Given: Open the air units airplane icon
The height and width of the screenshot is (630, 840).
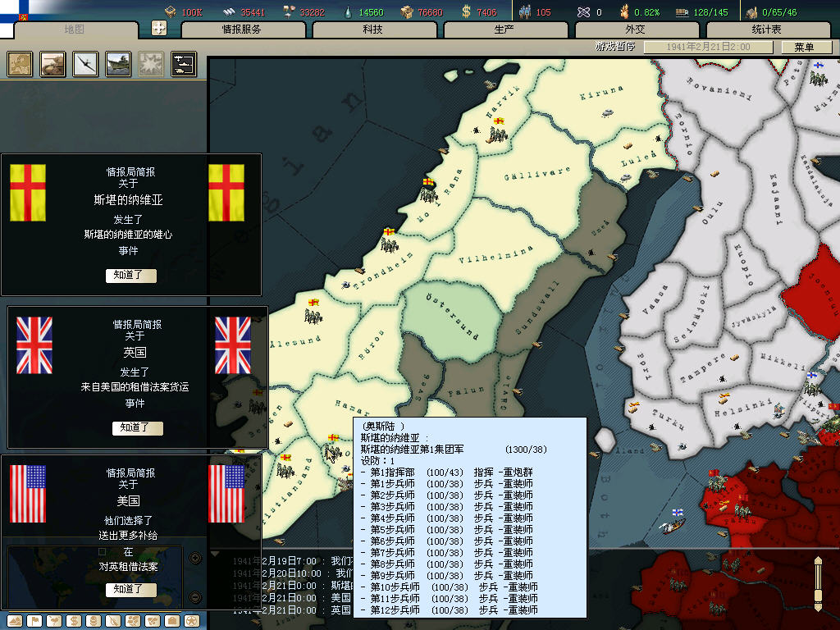Looking at the screenshot, I should [86, 64].
